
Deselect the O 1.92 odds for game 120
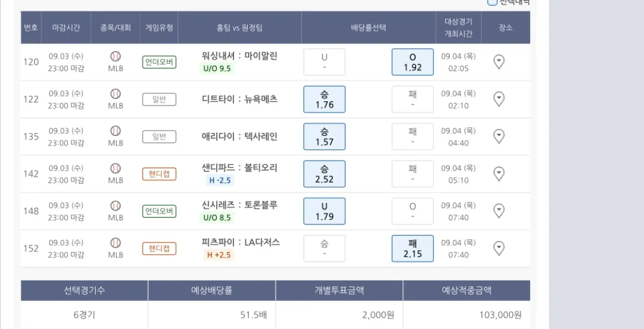412,62
